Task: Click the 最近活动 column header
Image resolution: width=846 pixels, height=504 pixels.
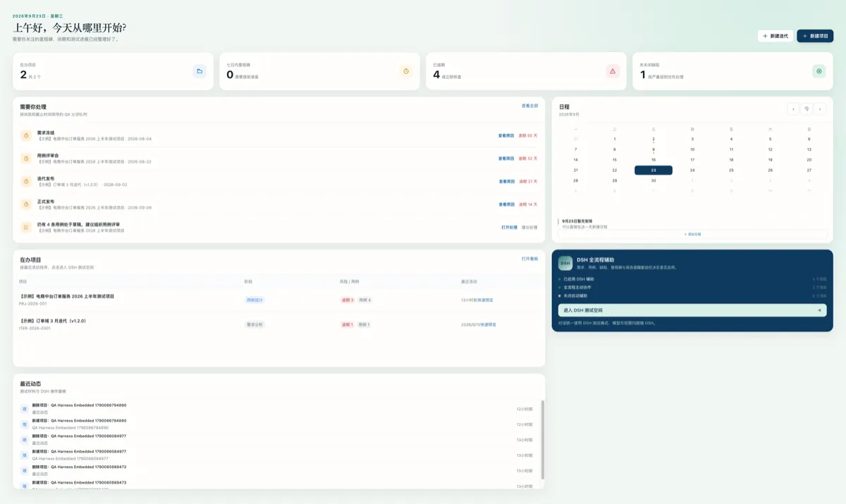Action: coord(470,281)
